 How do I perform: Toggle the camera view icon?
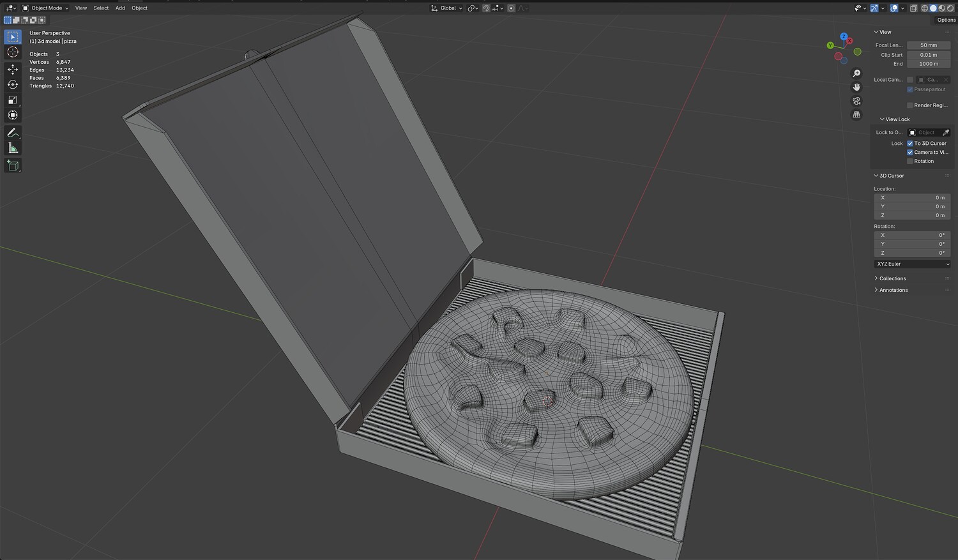click(856, 101)
